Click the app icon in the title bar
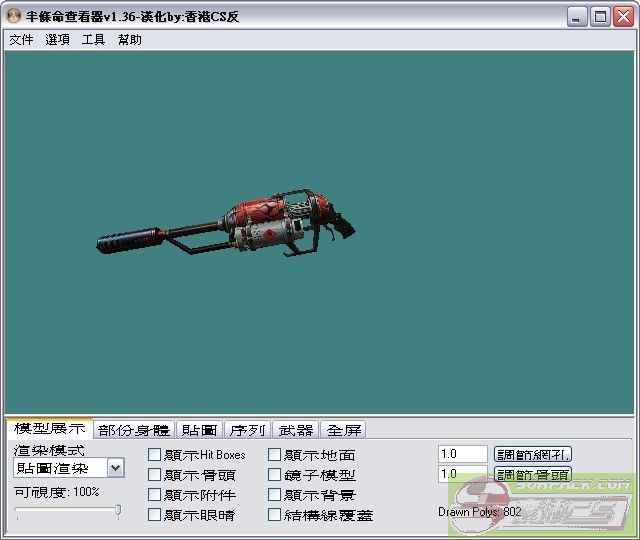640x540 pixels. pos(14,17)
